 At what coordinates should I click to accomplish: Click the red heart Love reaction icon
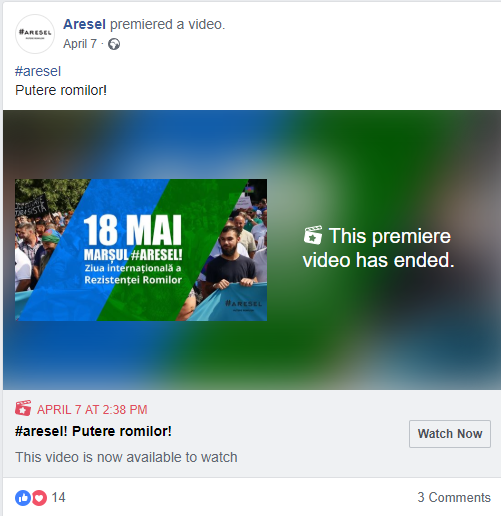[39, 498]
